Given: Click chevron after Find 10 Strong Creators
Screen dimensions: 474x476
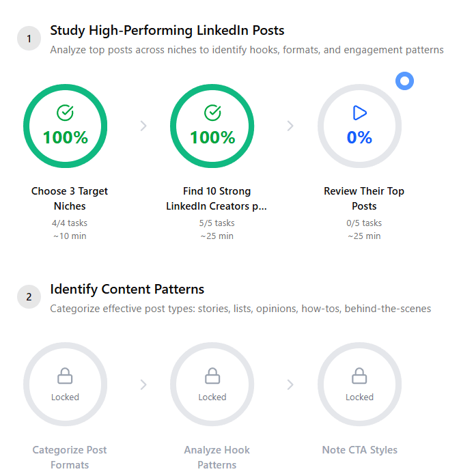Looking at the screenshot, I should 290,126.
